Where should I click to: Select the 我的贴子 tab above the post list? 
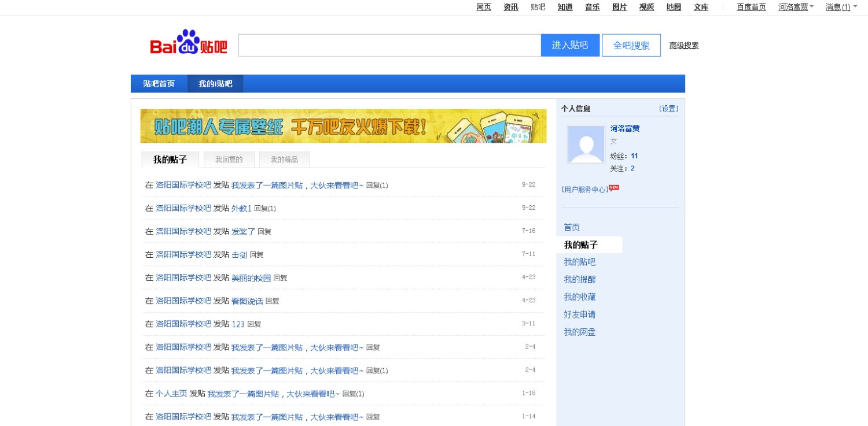170,160
